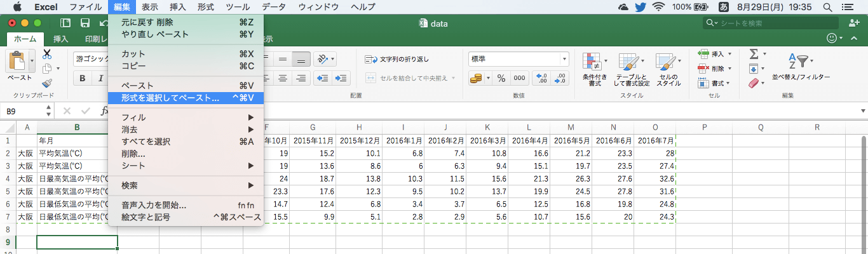
Task: Select cell B9 in the sheet
Action: coord(78,242)
